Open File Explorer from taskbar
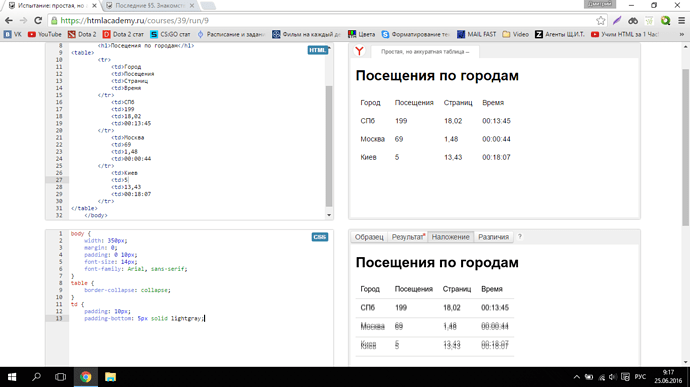Viewport: 690px width, 387px height. point(110,377)
